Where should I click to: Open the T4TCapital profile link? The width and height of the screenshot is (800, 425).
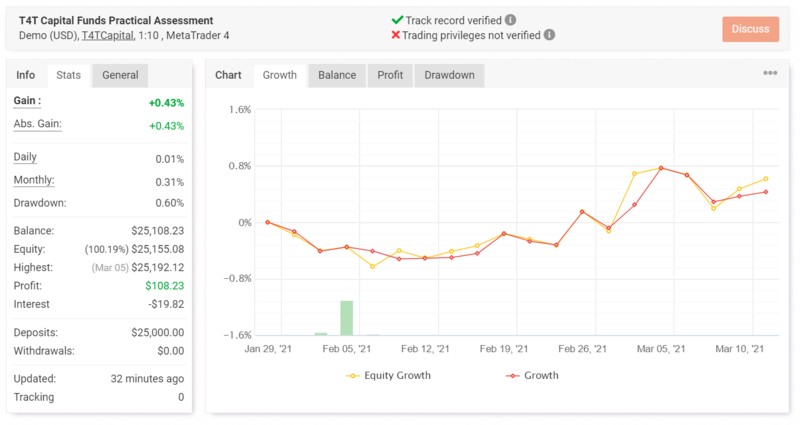point(107,35)
